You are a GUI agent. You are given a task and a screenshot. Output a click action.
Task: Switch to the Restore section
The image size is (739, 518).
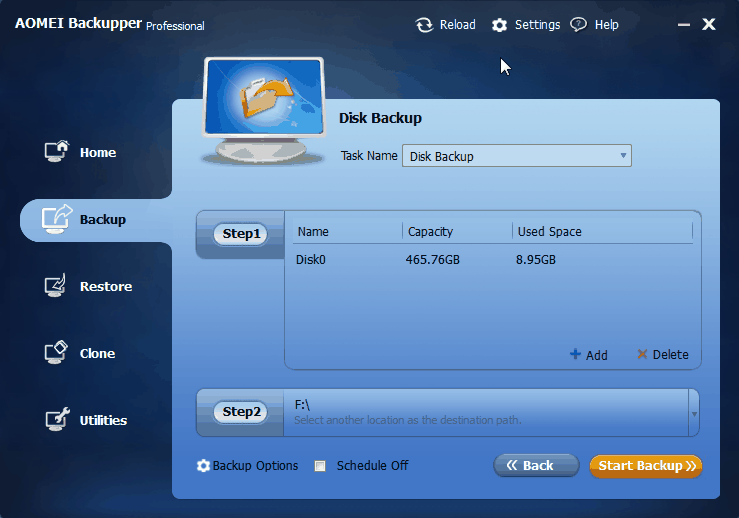[106, 287]
